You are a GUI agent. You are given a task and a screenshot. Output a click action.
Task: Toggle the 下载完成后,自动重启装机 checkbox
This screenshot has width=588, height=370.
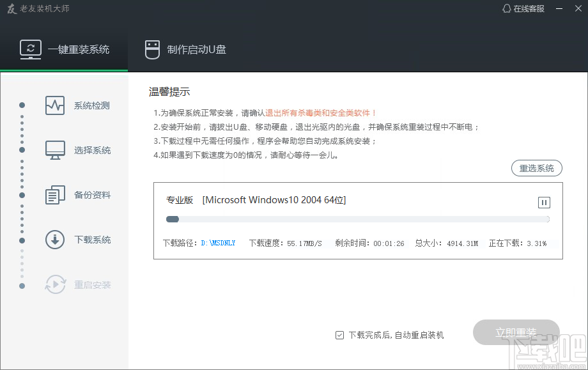click(339, 335)
